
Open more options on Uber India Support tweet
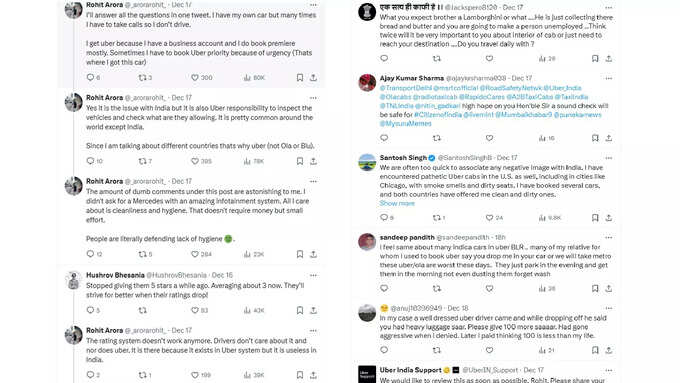click(x=608, y=370)
